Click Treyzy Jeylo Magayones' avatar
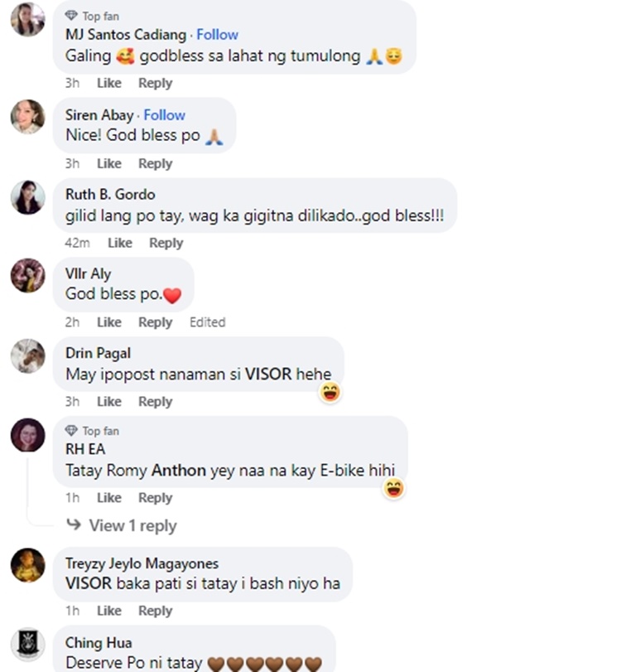The image size is (621, 672). (x=27, y=565)
